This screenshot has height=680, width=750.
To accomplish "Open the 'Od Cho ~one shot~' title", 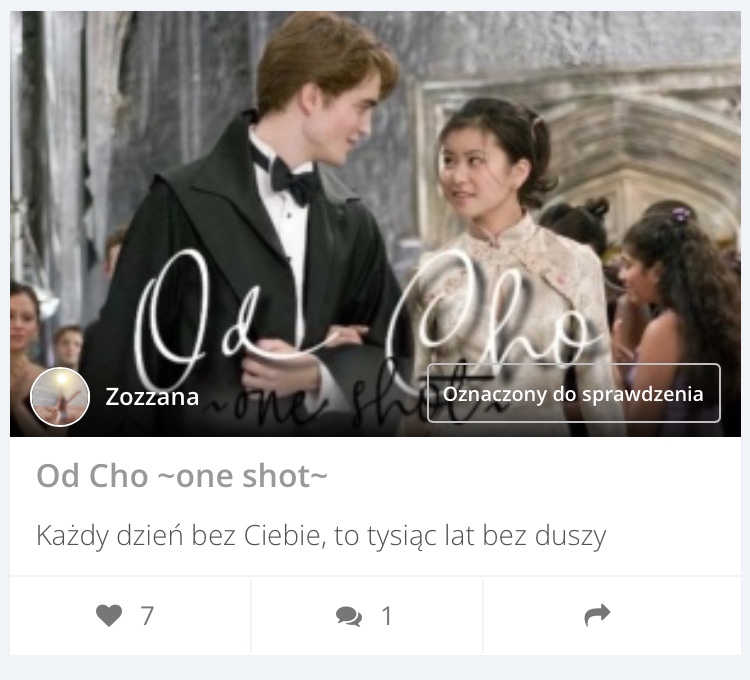I will click(182, 476).
